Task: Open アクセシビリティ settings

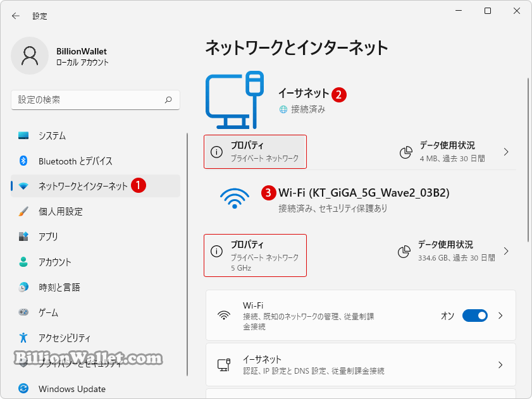Action: [96, 338]
